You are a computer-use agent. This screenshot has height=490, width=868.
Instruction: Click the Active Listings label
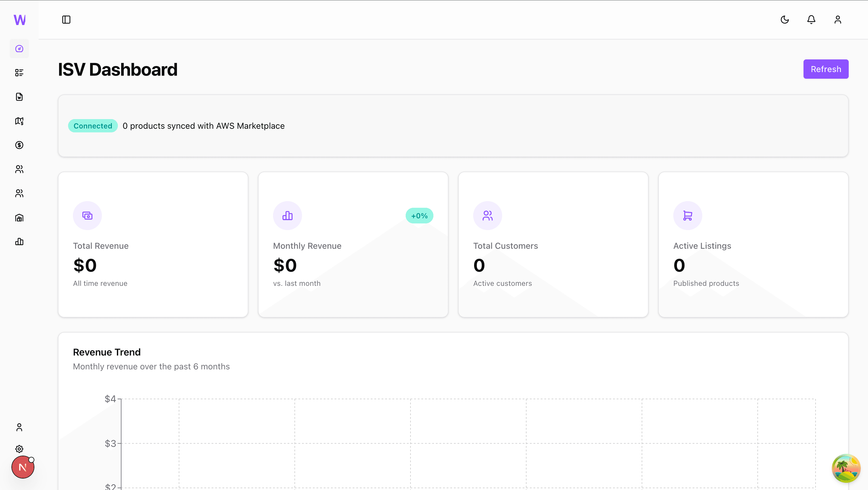pos(702,246)
